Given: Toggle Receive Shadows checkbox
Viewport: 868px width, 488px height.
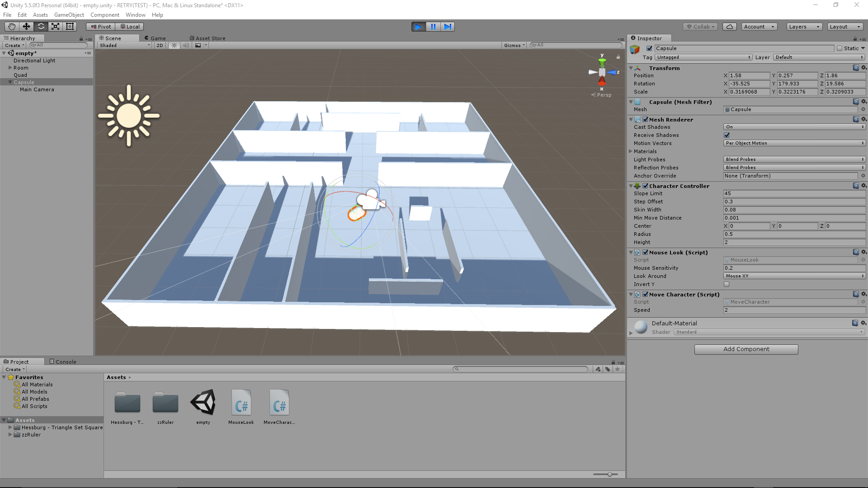Looking at the screenshot, I should click(x=726, y=135).
